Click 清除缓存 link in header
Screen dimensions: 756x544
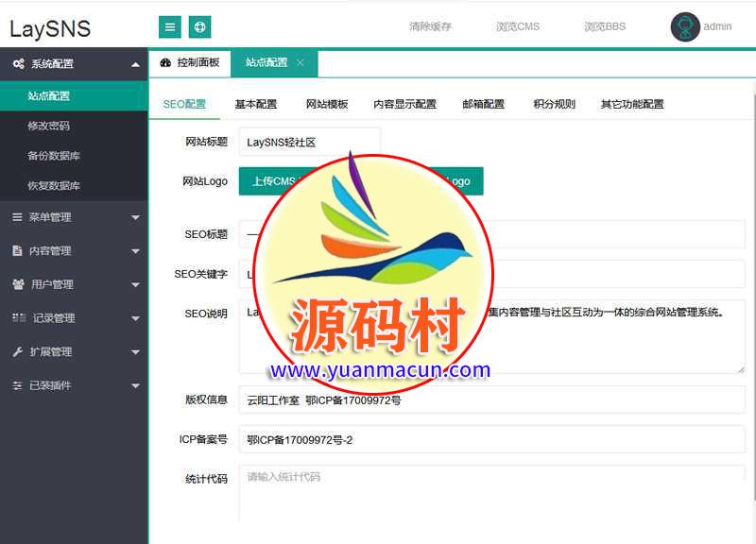point(430,26)
